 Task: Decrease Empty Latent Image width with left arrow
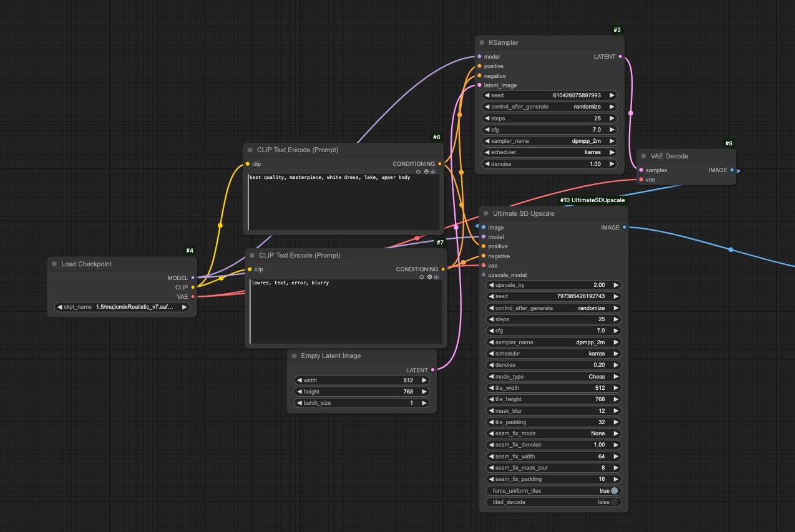coord(298,380)
